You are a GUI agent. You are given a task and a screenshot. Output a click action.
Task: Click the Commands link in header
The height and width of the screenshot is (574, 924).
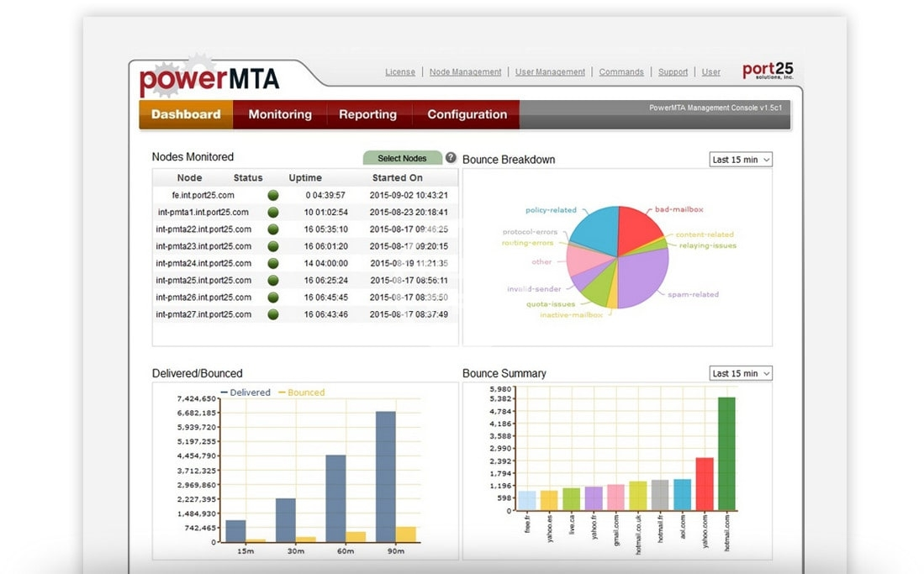[621, 72]
